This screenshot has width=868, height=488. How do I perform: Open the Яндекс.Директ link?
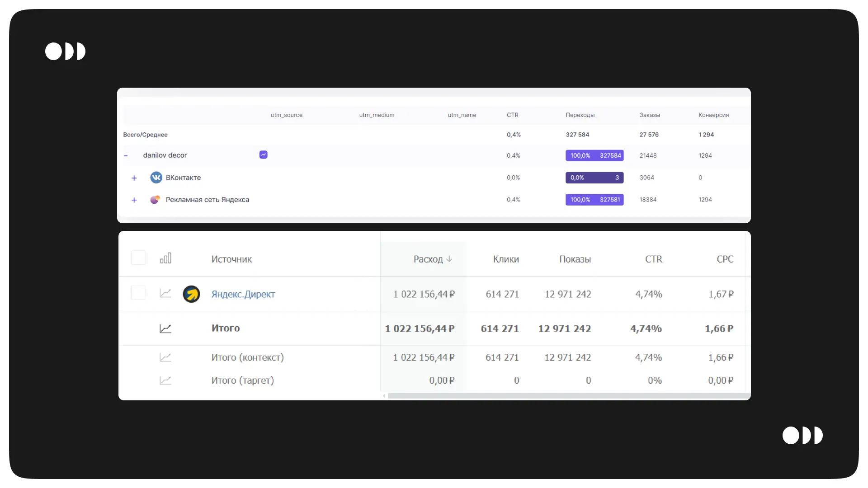pos(243,294)
